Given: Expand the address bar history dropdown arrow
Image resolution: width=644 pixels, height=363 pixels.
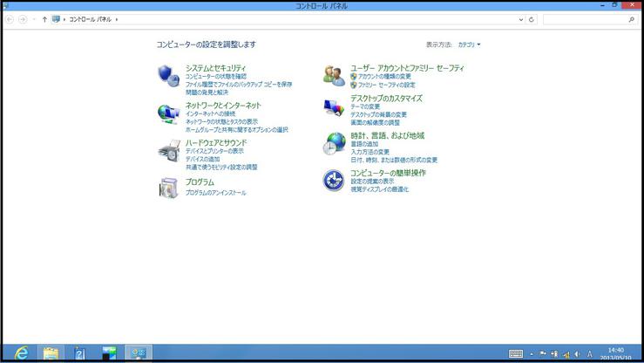Looking at the screenshot, I should click(520, 18).
